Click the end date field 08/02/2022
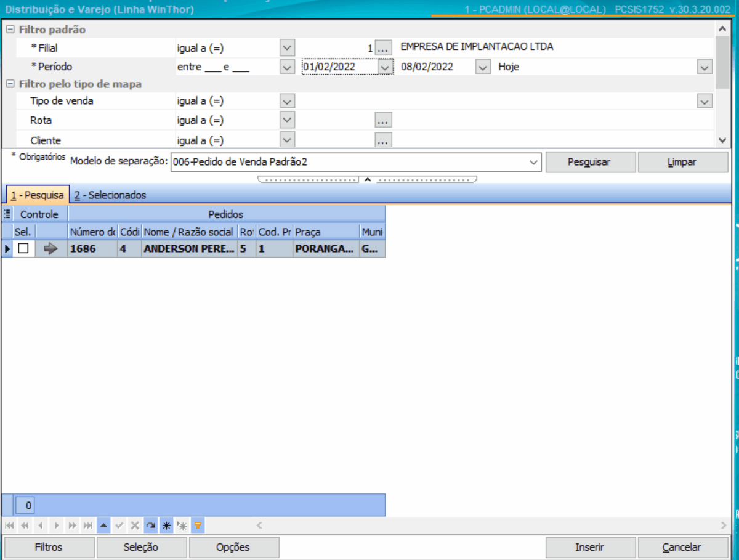This screenshot has height=560, width=739. pyautogui.click(x=437, y=67)
